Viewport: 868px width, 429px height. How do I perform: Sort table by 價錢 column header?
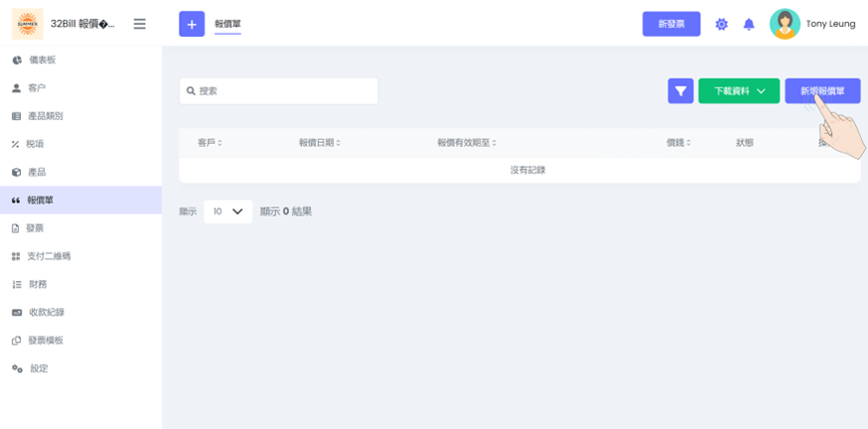(678, 143)
